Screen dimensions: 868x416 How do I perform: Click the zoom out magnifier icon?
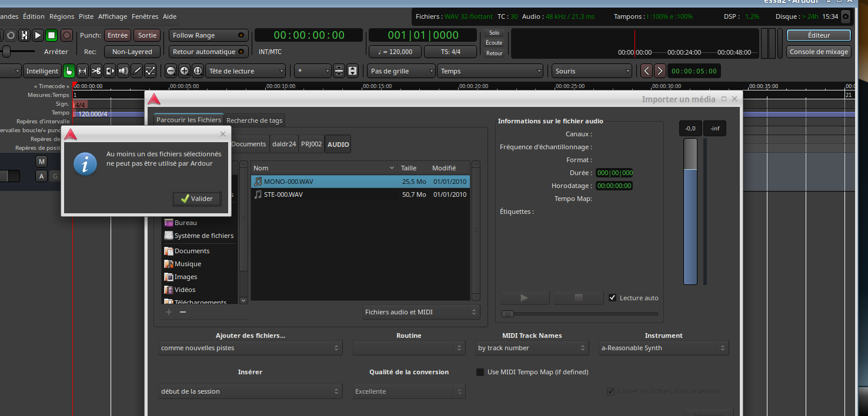click(171, 71)
